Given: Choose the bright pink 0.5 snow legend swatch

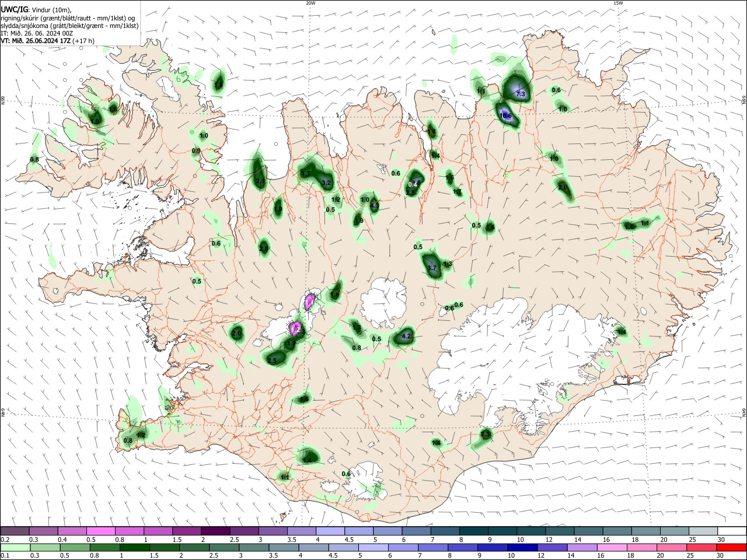Looking at the screenshot, I should [100, 531].
